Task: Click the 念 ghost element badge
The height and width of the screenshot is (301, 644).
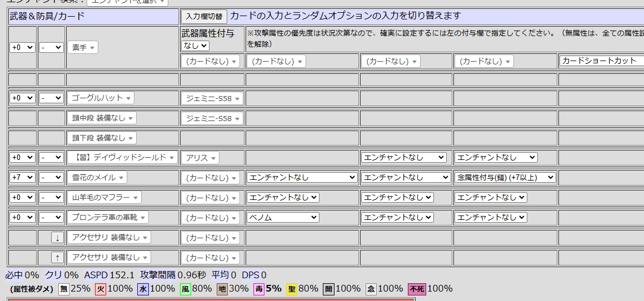Action: click(371, 289)
